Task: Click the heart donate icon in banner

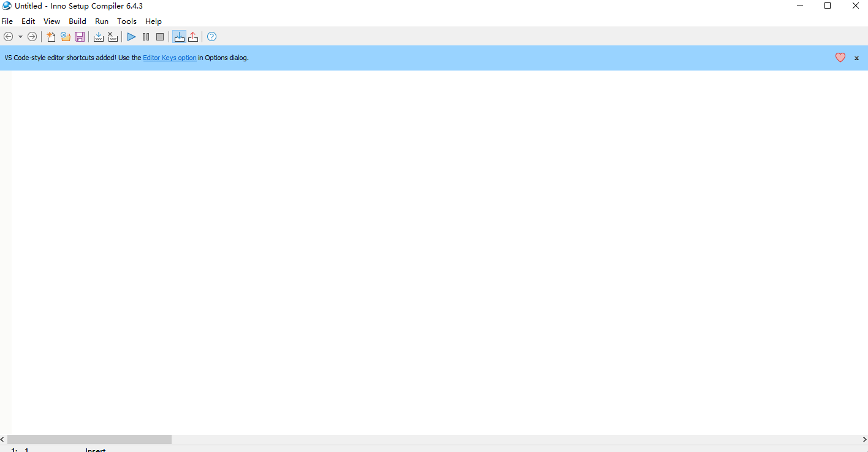Action: pyautogui.click(x=840, y=58)
